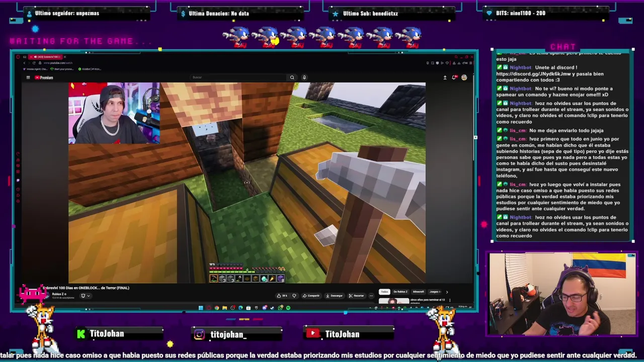Open YouTube notifications bell
The height and width of the screenshot is (362, 644).
pyautogui.click(x=454, y=77)
